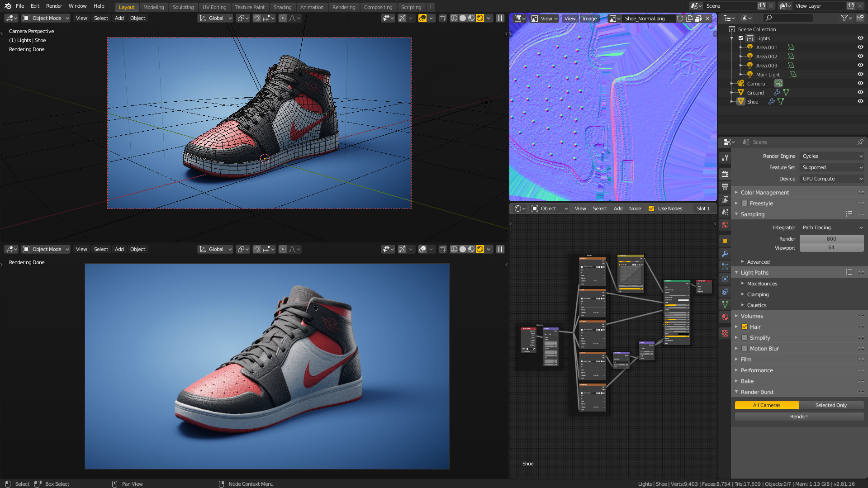Switch to the Shading workspace tab

click(282, 7)
